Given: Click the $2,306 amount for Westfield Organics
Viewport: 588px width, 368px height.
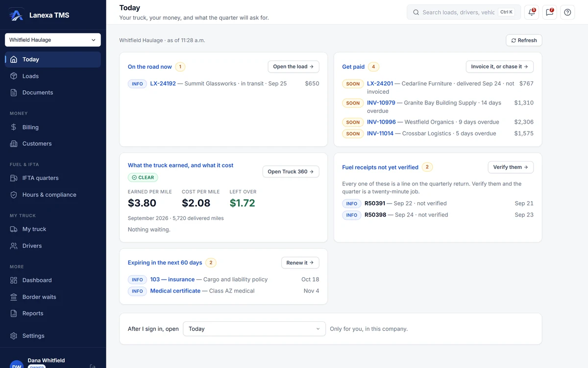Looking at the screenshot, I should [x=524, y=122].
